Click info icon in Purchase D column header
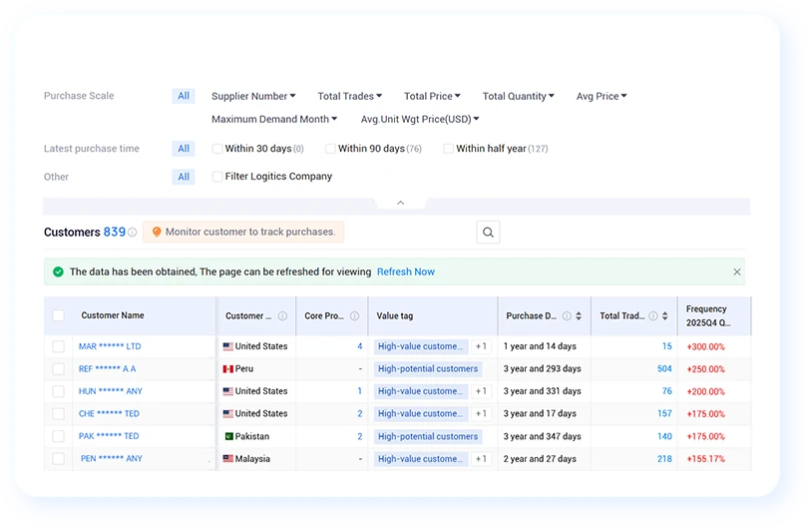Viewport: 812px width, 529px height. [x=567, y=315]
